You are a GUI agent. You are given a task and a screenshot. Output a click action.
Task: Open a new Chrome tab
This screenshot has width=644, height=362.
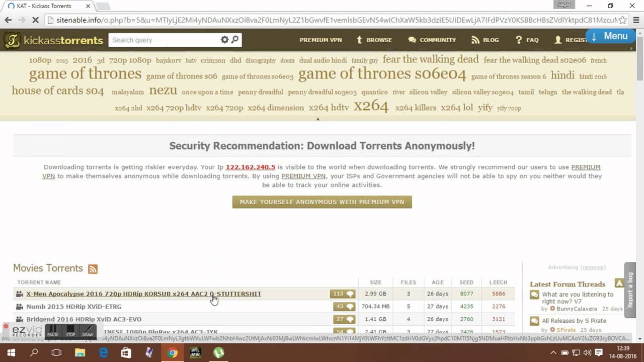click(x=103, y=7)
